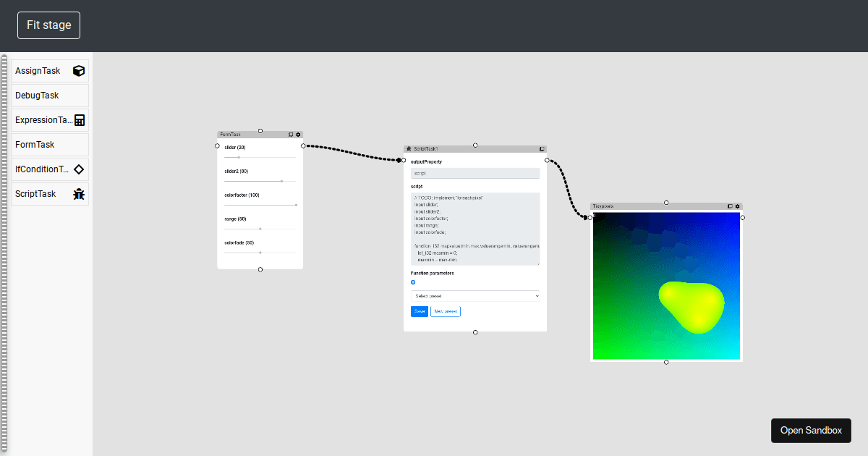Select the Function parameters radio button
Screen dimensions: 868x456
coord(413,282)
